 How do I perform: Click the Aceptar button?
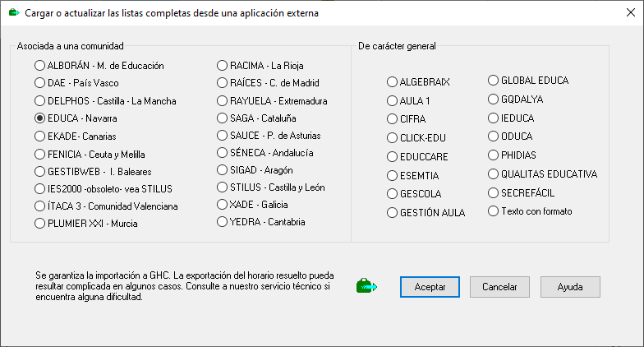(430, 287)
